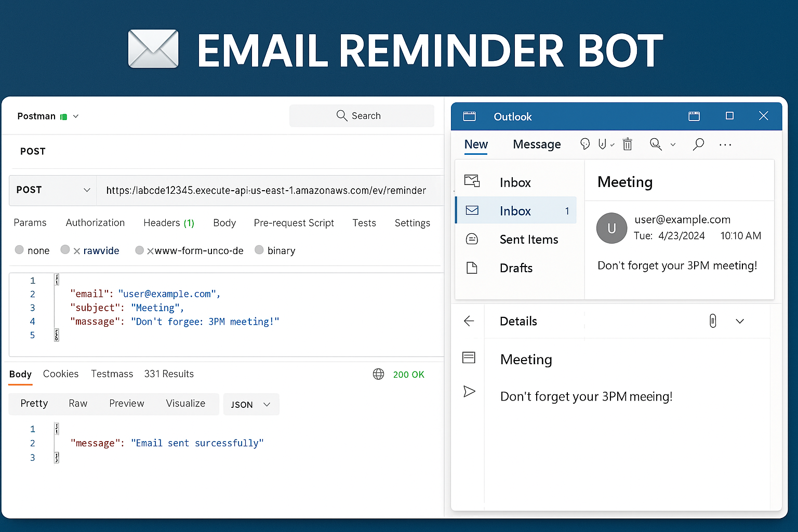Switch response view to Raw
The image size is (798, 532).
[78, 403]
